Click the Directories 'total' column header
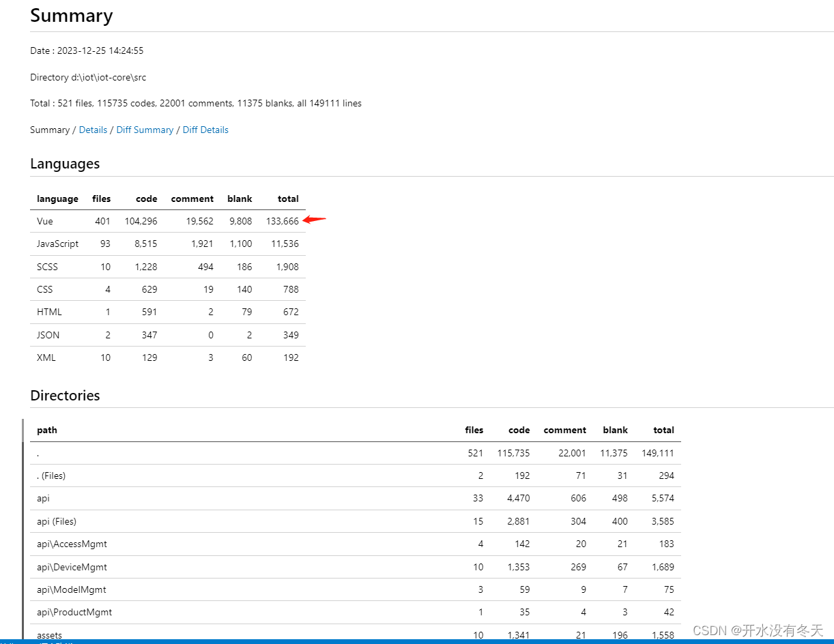 pos(663,430)
